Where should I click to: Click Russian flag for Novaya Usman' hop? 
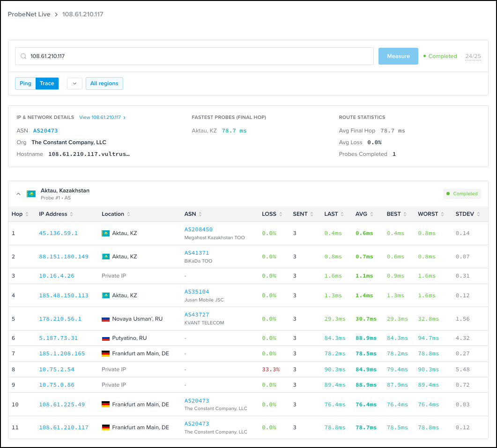(105, 319)
